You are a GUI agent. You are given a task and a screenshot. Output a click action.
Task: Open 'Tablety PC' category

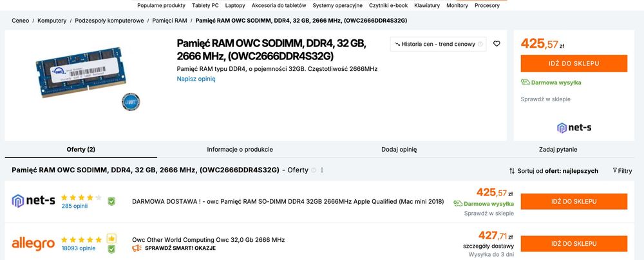pyautogui.click(x=205, y=5)
